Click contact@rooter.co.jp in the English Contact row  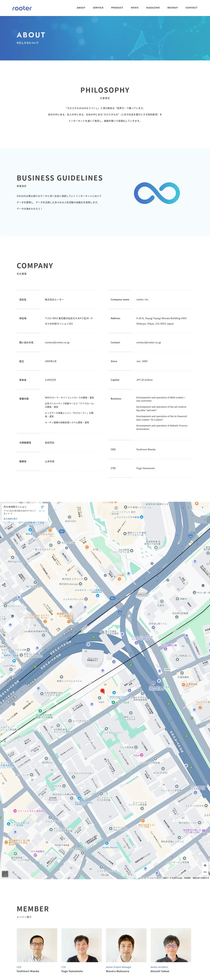pos(149,342)
